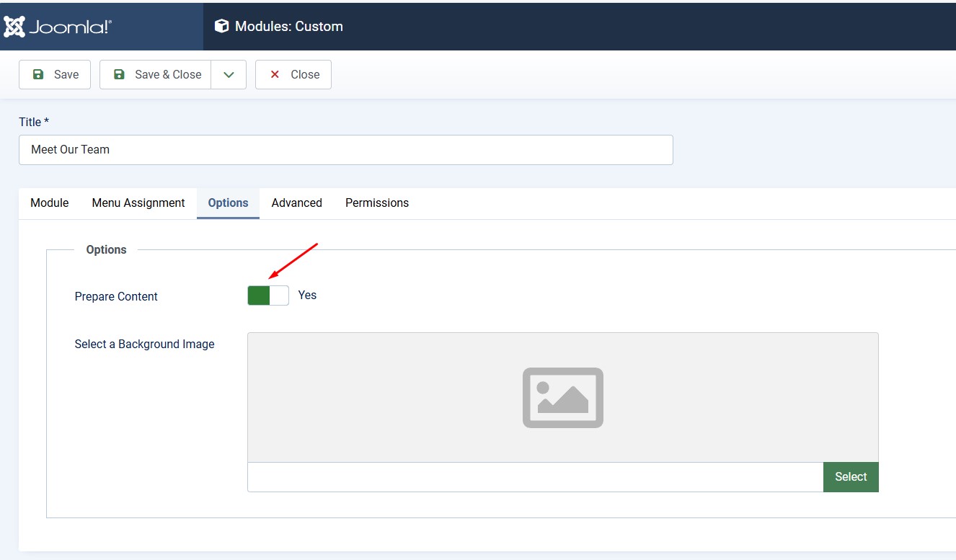Expand the Save & Close dropdown arrow

pyautogui.click(x=229, y=75)
